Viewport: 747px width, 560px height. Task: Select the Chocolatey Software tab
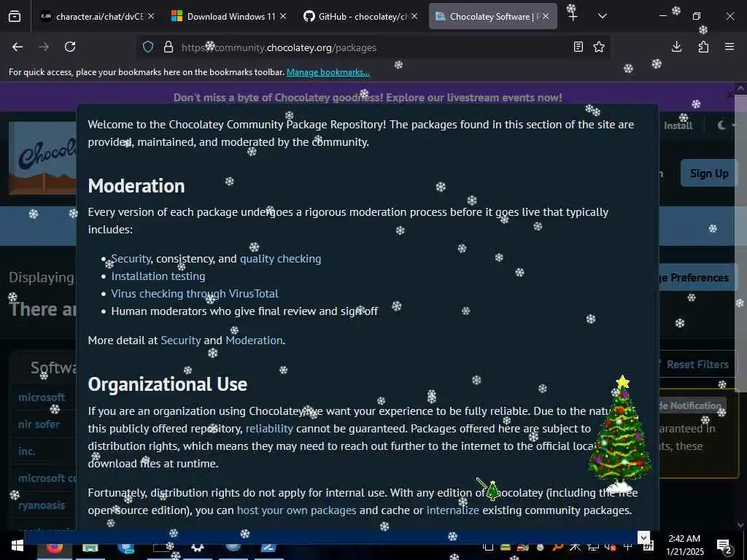(x=491, y=16)
